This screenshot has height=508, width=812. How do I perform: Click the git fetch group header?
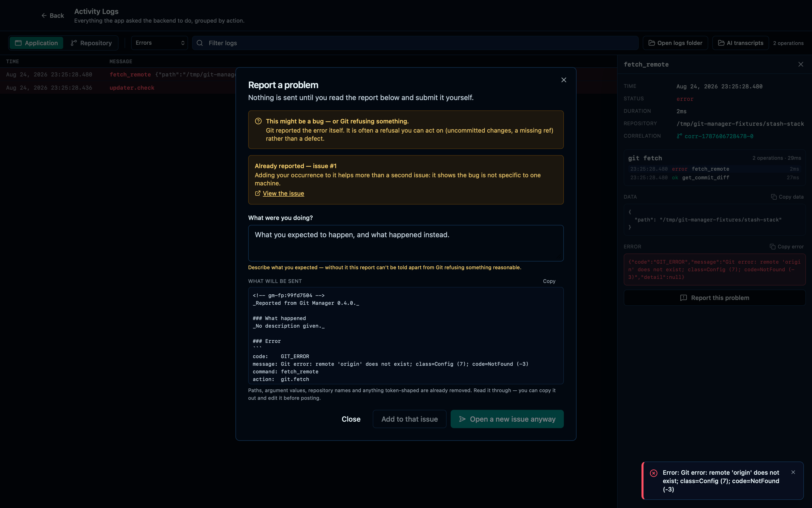tap(714, 158)
